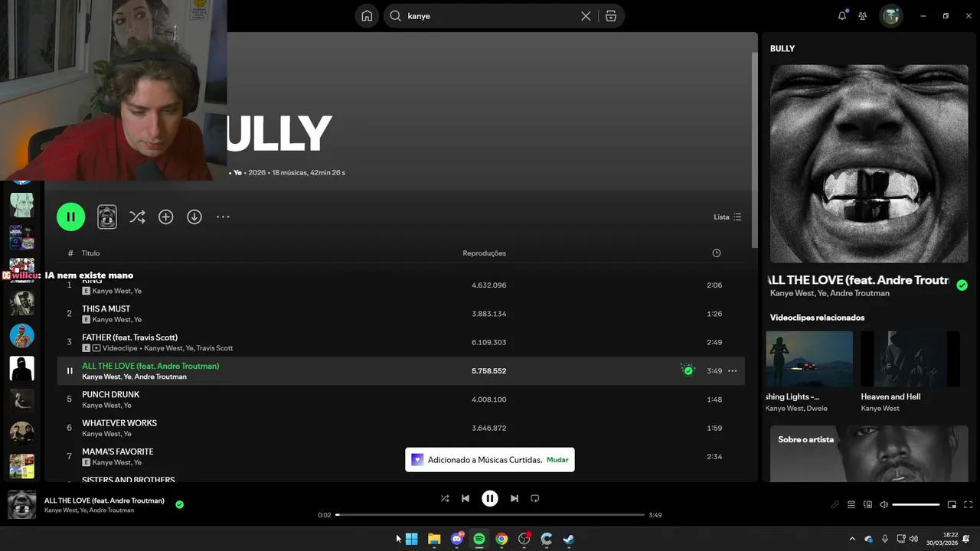The image size is (980, 551).
Task: Open Heaven and Hell related video thumbnail
Action: click(x=910, y=359)
